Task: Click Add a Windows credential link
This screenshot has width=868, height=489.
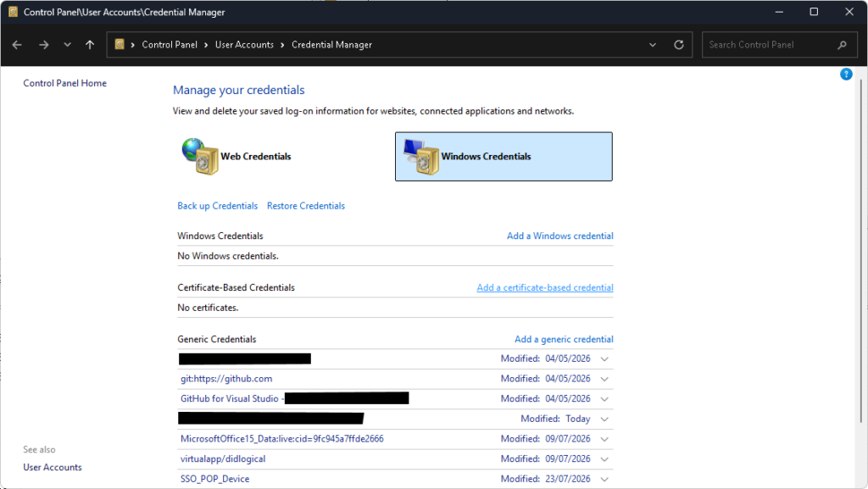Action: tap(560, 236)
